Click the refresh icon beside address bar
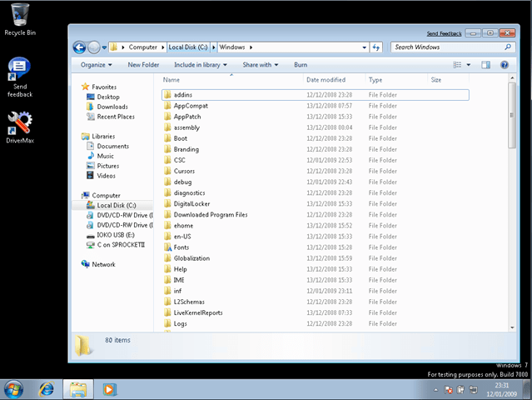532x400 pixels. tap(376, 47)
